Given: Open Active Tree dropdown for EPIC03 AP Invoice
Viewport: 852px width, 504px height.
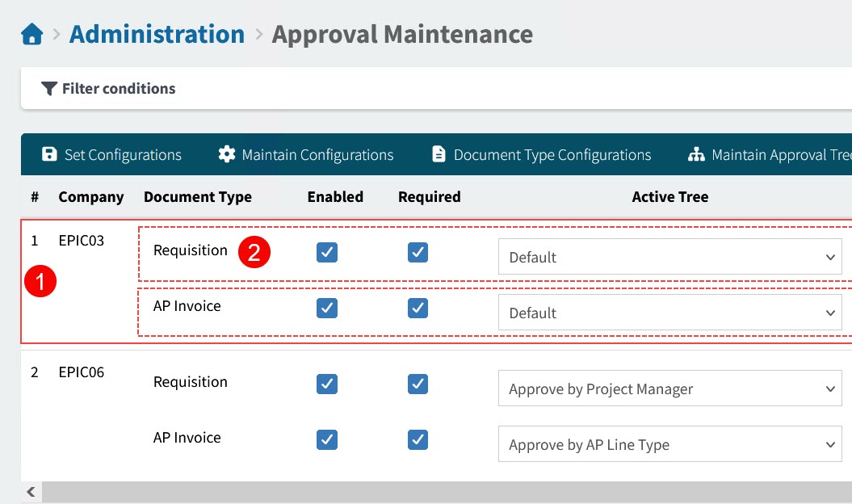Looking at the screenshot, I should coord(670,313).
